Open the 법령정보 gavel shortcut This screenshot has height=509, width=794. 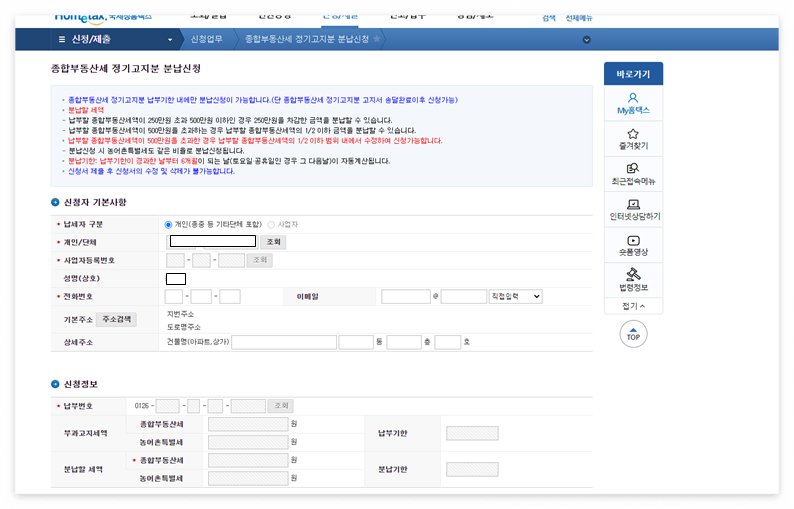pyautogui.click(x=633, y=280)
